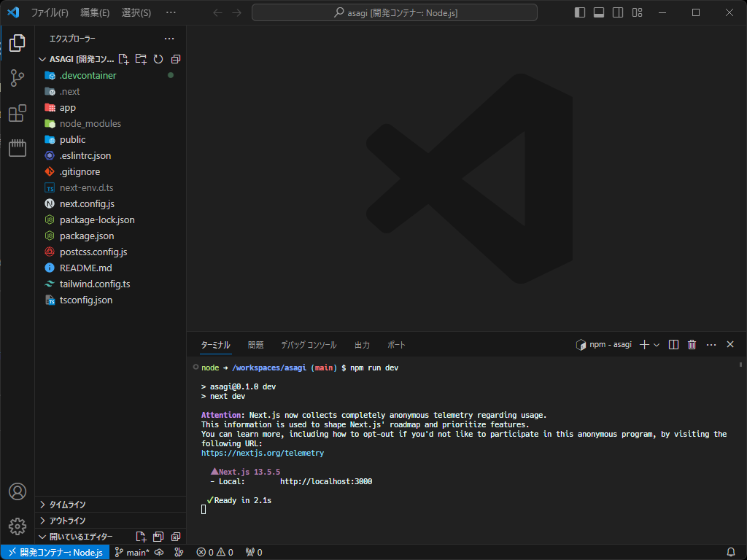Click the main branch indicator

point(132,553)
